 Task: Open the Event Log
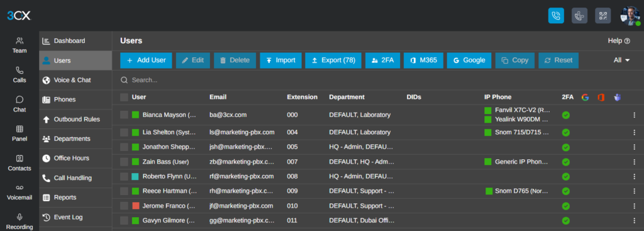coord(75,217)
